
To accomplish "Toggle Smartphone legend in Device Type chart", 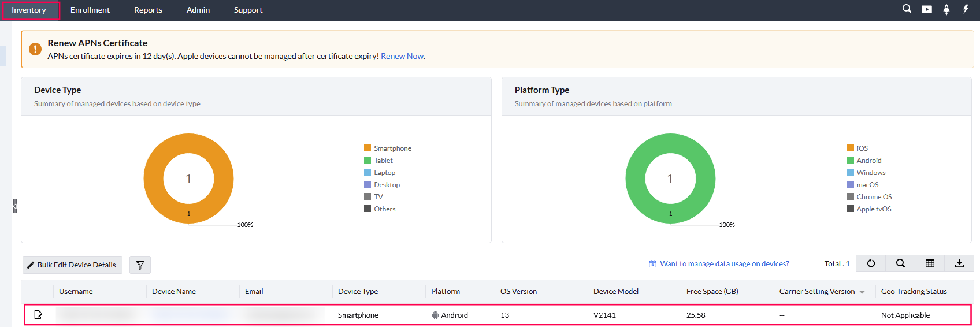I will pos(388,148).
